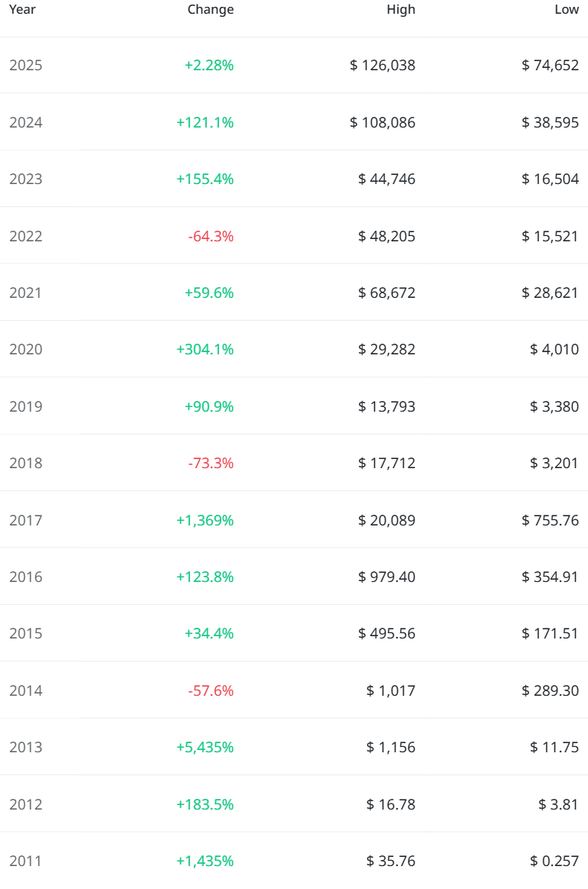The image size is (588, 889).
Task: Select the High column header
Action: 401,10
